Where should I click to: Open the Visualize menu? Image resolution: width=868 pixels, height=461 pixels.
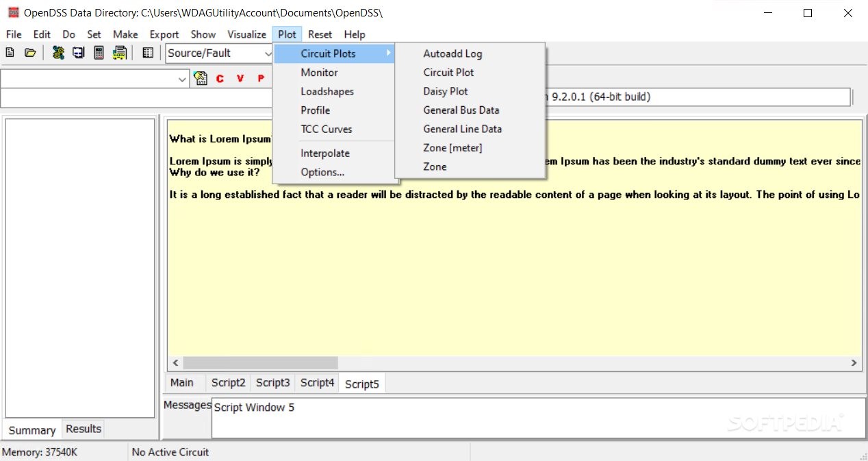pyautogui.click(x=246, y=34)
